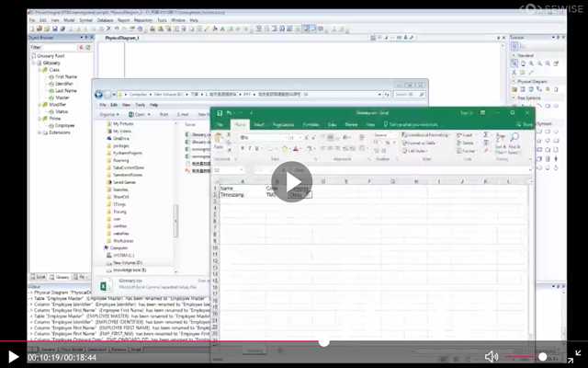Switch to the Excel Review tab

coord(351,124)
